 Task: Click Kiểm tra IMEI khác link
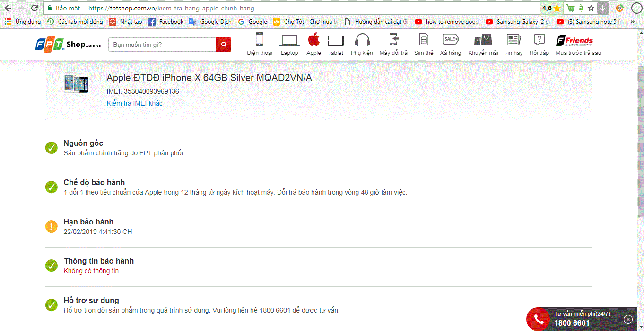coord(134,103)
